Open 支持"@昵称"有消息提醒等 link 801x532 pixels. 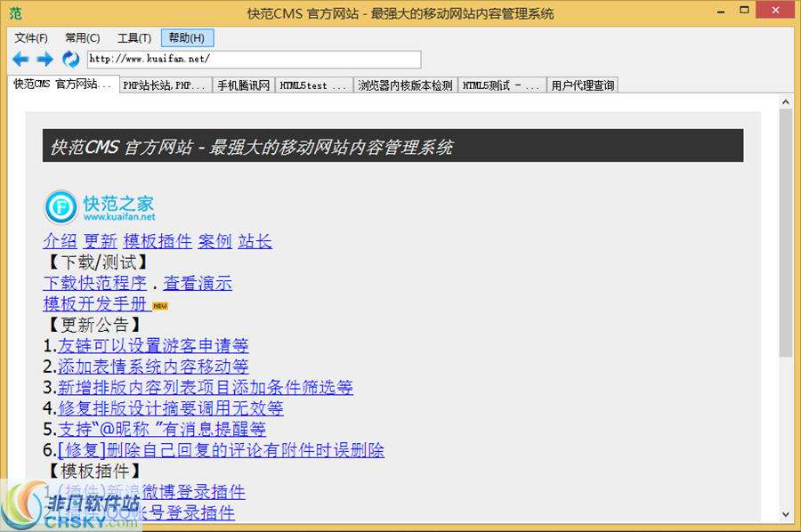tap(162, 430)
